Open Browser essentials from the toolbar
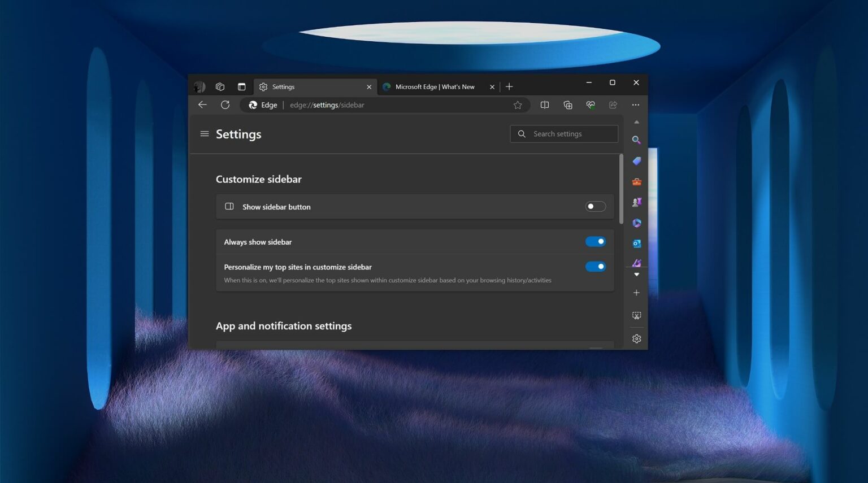The image size is (868, 483). coord(590,105)
